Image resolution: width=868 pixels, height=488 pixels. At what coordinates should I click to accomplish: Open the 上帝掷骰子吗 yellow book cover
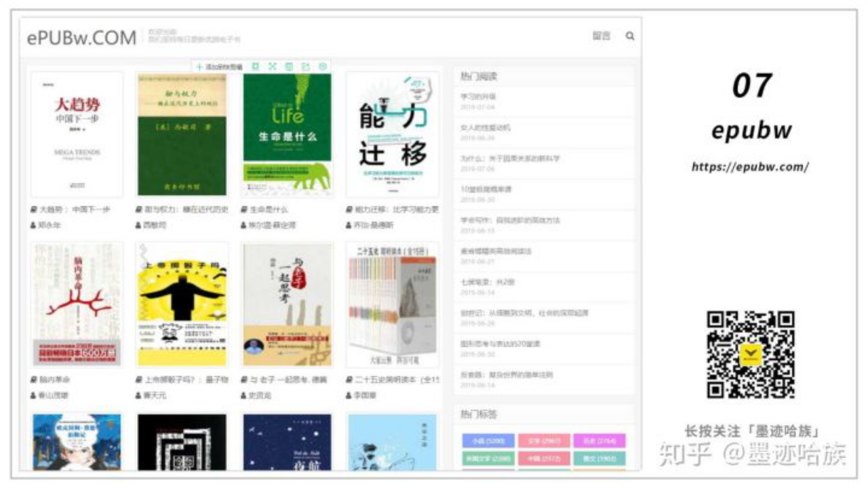pyautogui.click(x=182, y=304)
